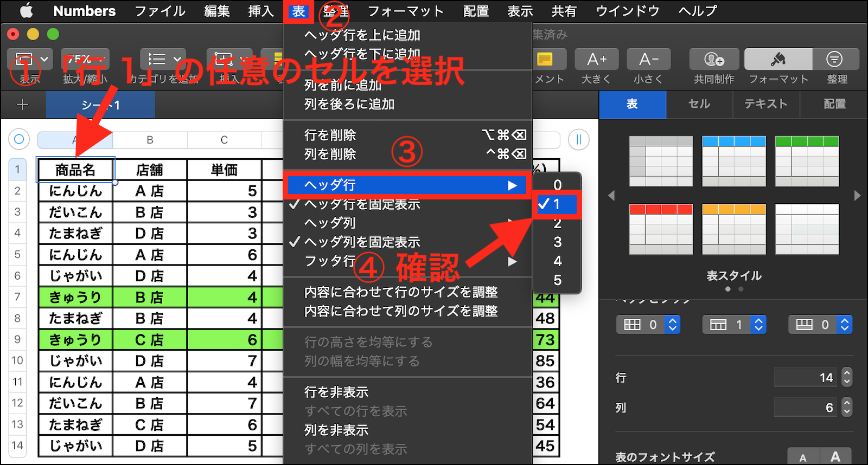This screenshot has width=868, height=465.
Task: Toggle ヘッダ列を固定表示 checked item
Action: [407, 242]
